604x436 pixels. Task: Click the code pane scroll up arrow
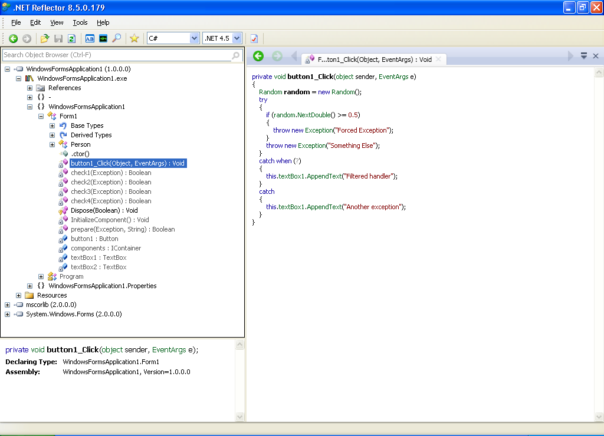click(x=599, y=72)
